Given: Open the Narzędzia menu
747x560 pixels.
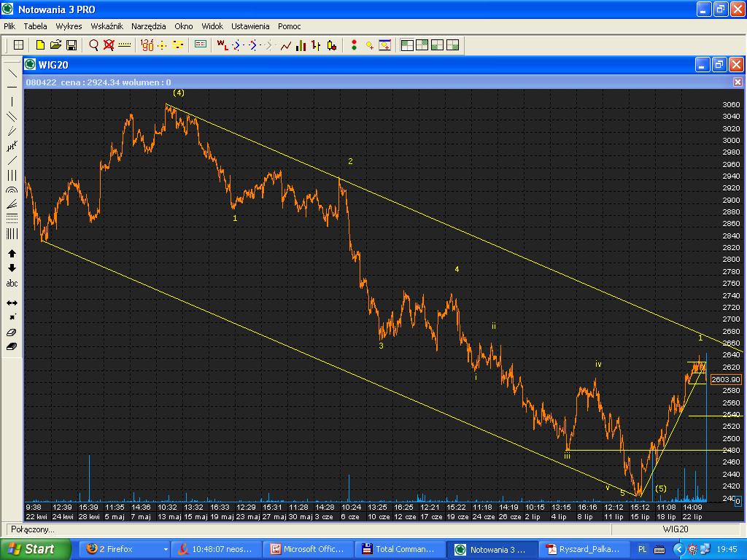Looking at the screenshot, I should 149,26.
